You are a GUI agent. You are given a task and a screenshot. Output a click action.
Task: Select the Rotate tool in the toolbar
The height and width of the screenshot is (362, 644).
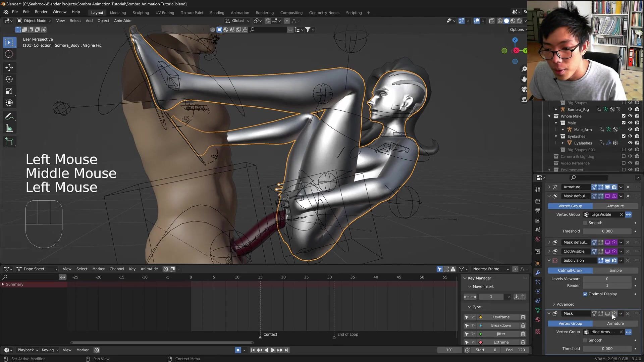coord(9,79)
